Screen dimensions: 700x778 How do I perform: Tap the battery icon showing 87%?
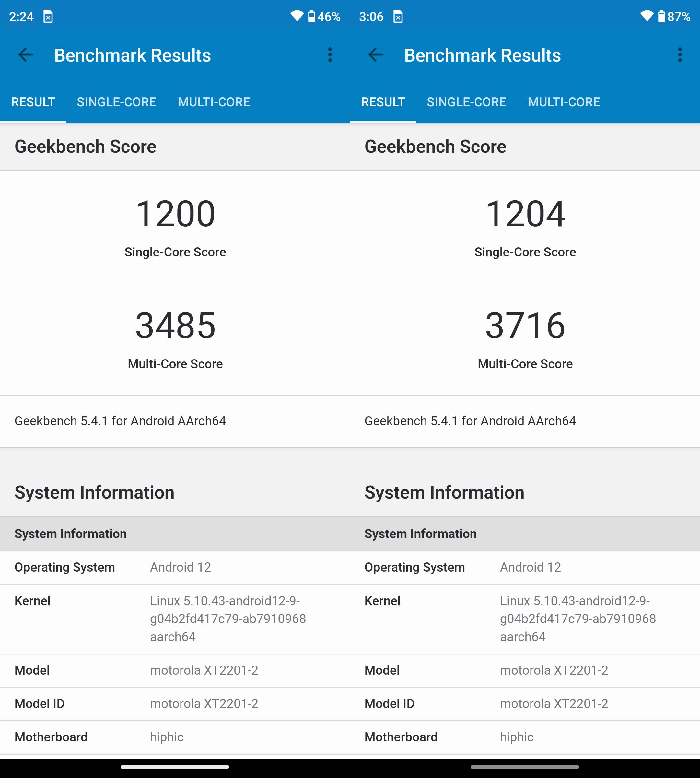[661, 17]
